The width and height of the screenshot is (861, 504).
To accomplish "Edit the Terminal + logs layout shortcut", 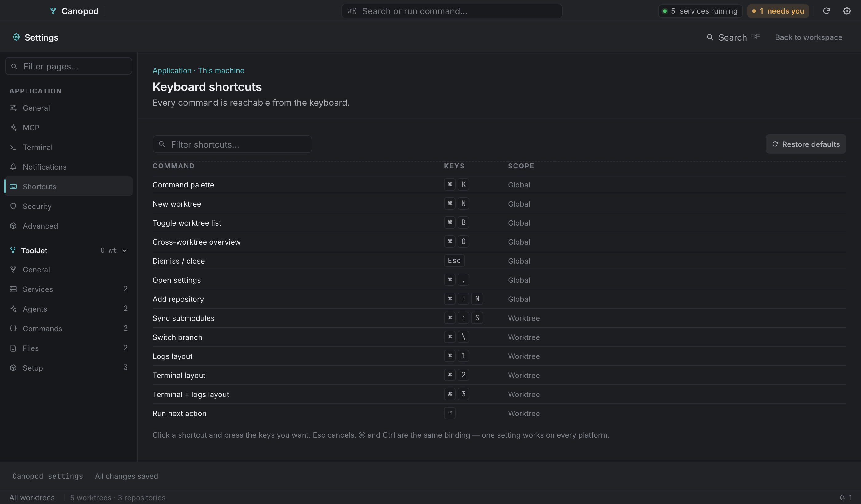I will [x=456, y=394].
